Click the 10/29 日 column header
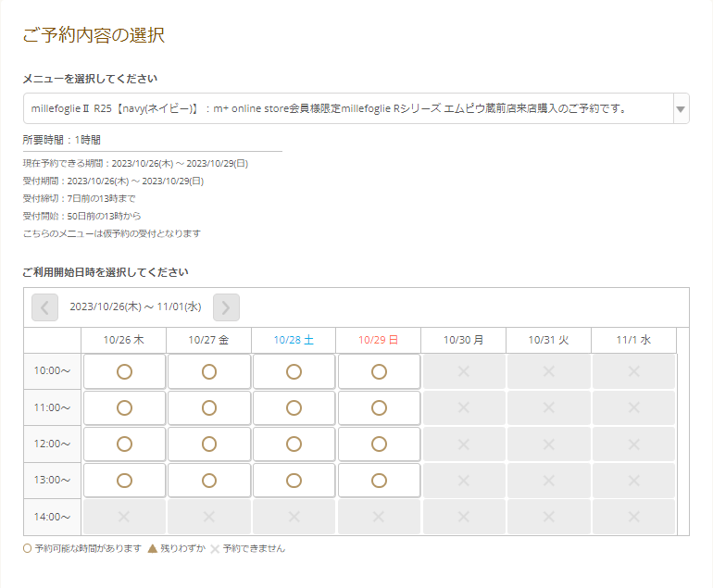713x588 pixels. 379,340
